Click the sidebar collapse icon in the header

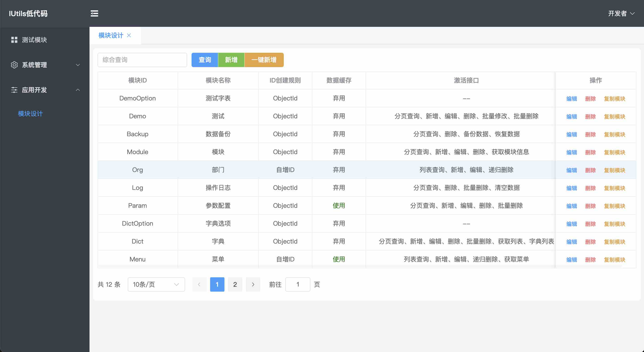coord(94,13)
